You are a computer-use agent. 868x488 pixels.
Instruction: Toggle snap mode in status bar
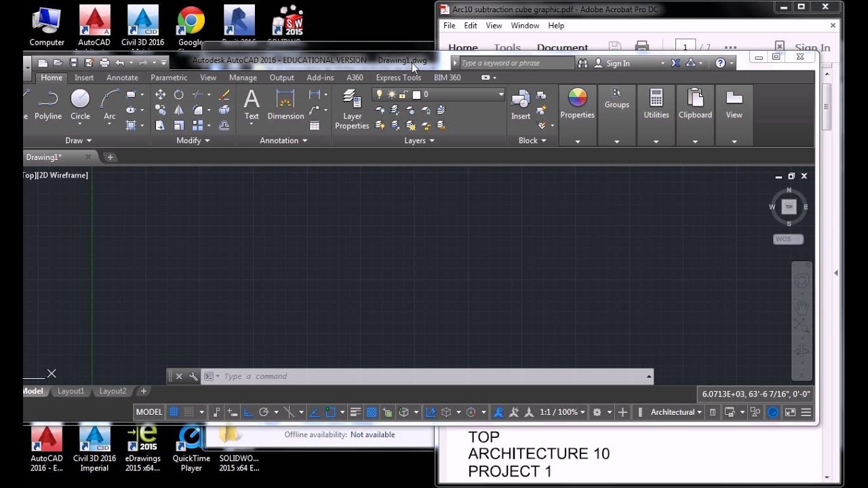(189, 412)
